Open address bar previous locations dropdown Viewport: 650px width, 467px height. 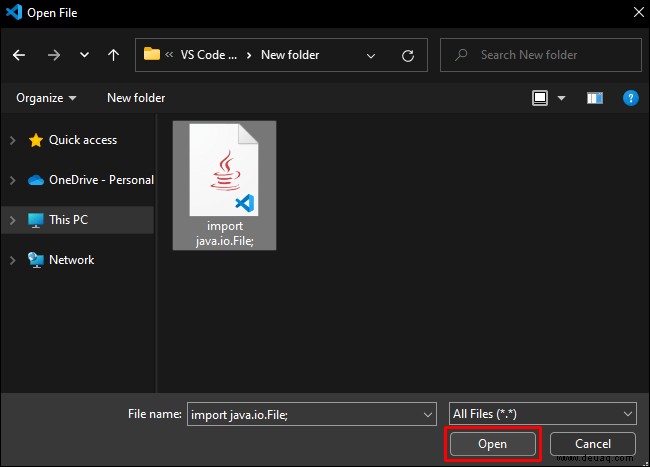(x=371, y=56)
